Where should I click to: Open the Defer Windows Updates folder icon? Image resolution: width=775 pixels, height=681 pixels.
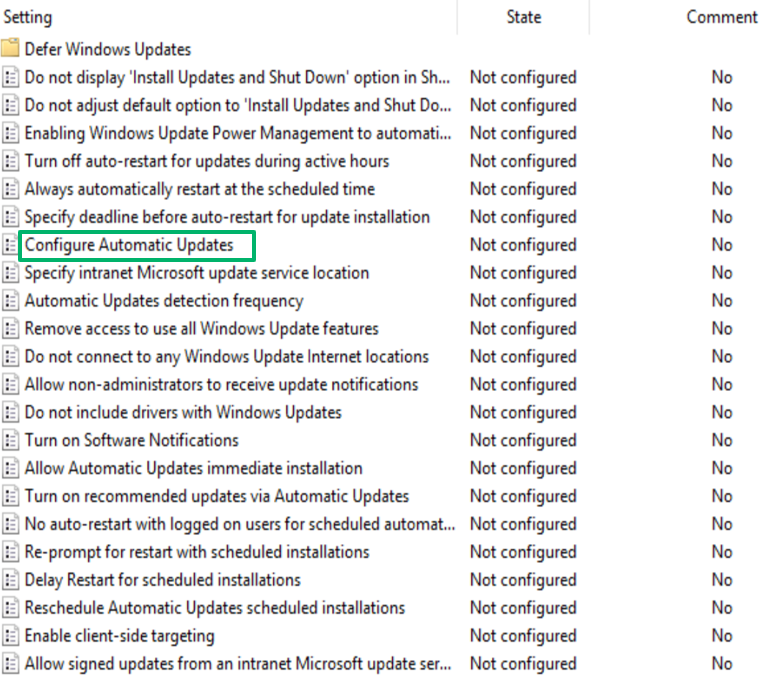click(x=10, y=48)
